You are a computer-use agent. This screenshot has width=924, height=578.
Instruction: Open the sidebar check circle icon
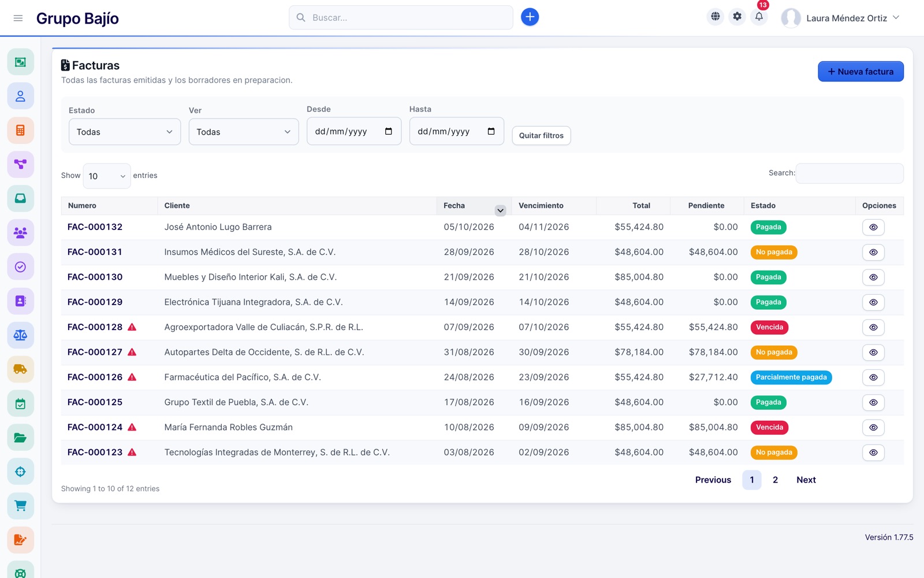20,266
